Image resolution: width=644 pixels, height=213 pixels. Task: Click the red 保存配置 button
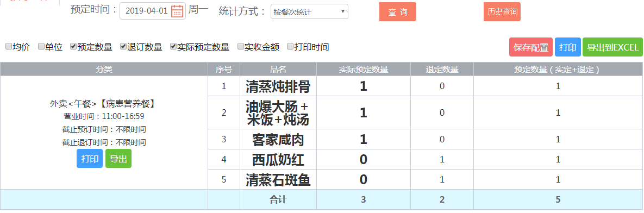[x=530, y=47]
